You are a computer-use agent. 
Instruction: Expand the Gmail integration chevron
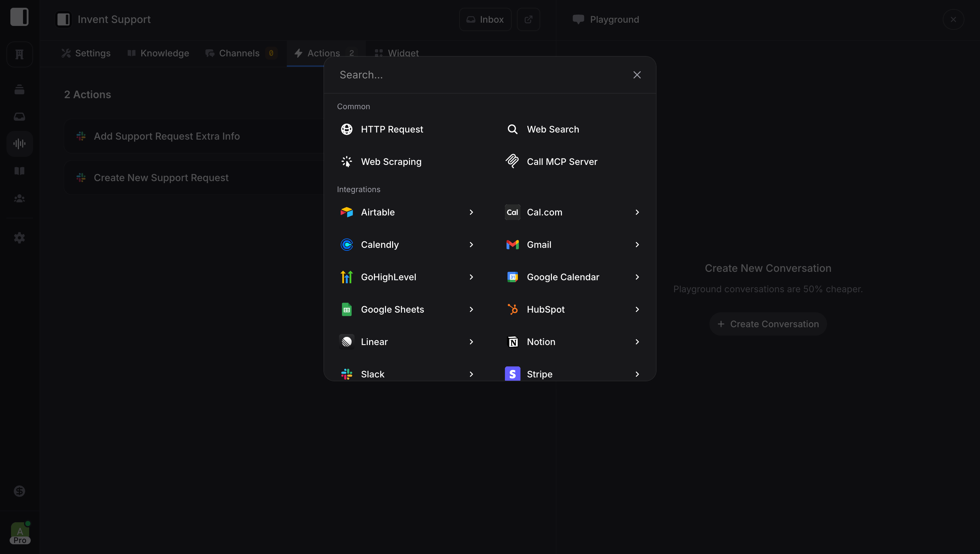point(637,245)
